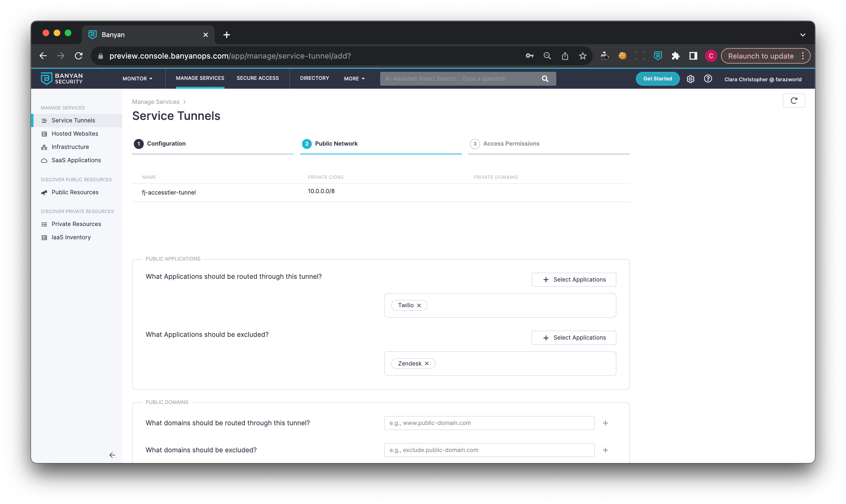846x504 pixels.
Task: Open Chrome three-dot menu
Action: [803, 56]
